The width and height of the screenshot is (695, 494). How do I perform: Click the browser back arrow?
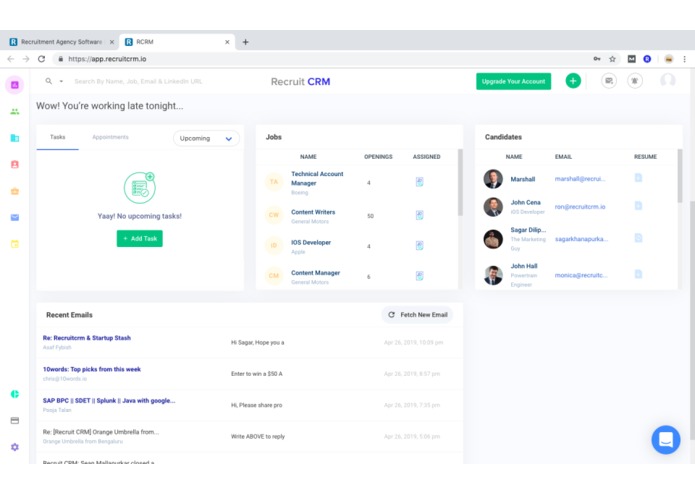[11, 59]
